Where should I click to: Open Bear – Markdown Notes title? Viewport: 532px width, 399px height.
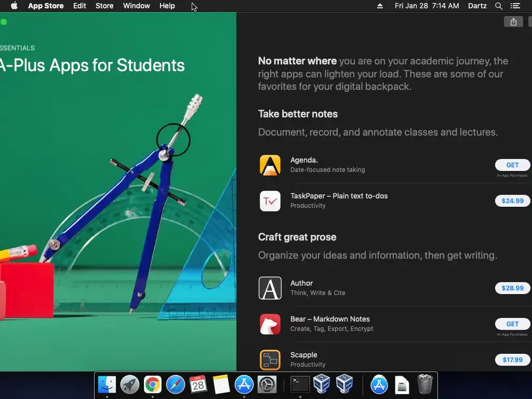pos(330,319)
